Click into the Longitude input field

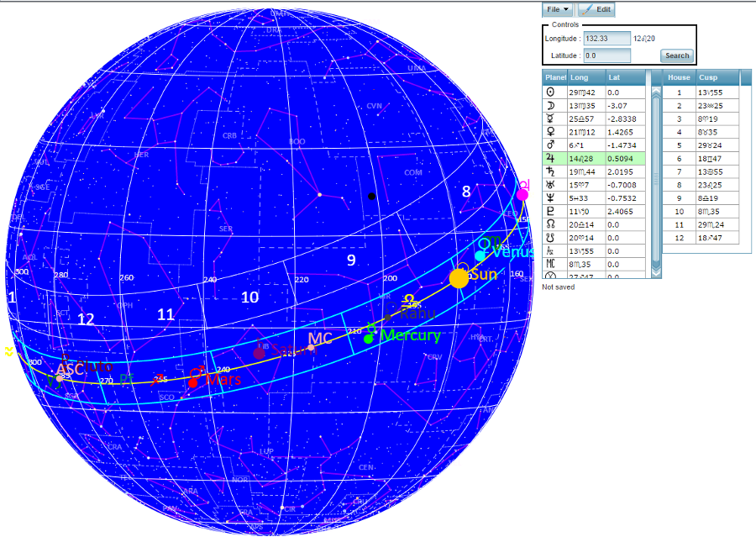606,39
